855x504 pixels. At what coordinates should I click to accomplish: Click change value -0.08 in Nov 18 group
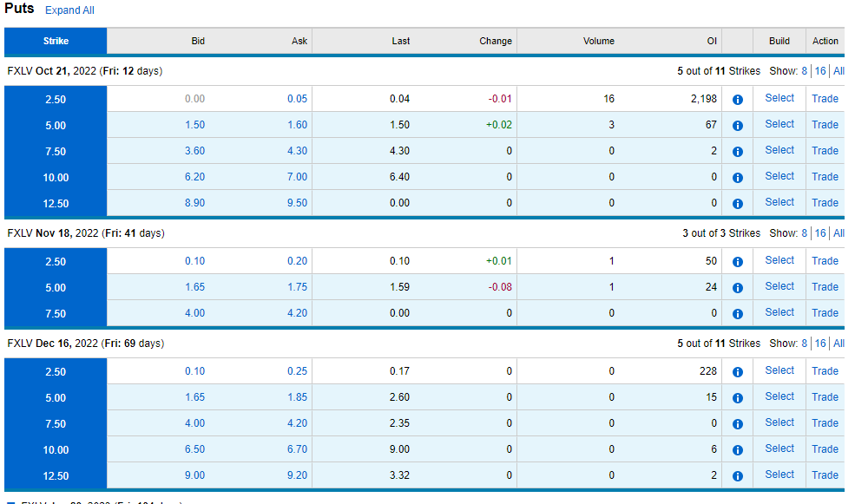click(500, 287)
